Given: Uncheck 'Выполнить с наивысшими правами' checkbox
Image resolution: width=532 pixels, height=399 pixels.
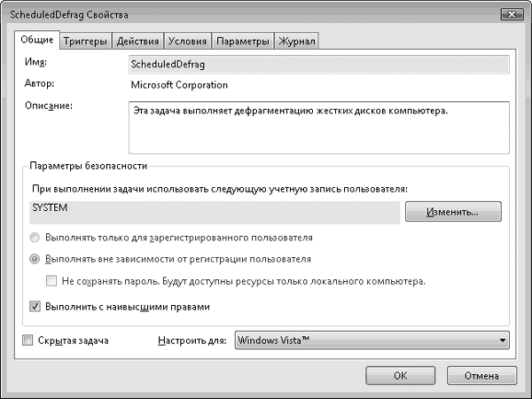Looking at the screenshot, I should tap(35, 307).
